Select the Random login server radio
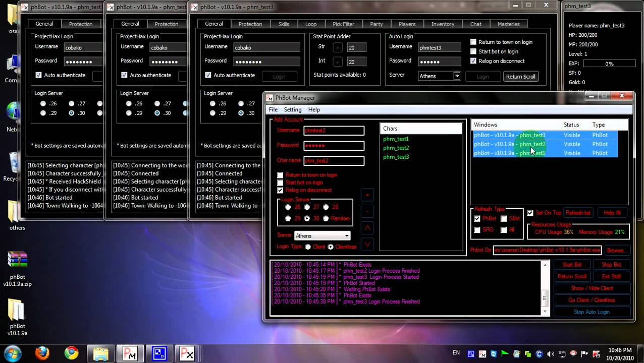644x363 pixels. pyautogui.click(x=326, y=218)
